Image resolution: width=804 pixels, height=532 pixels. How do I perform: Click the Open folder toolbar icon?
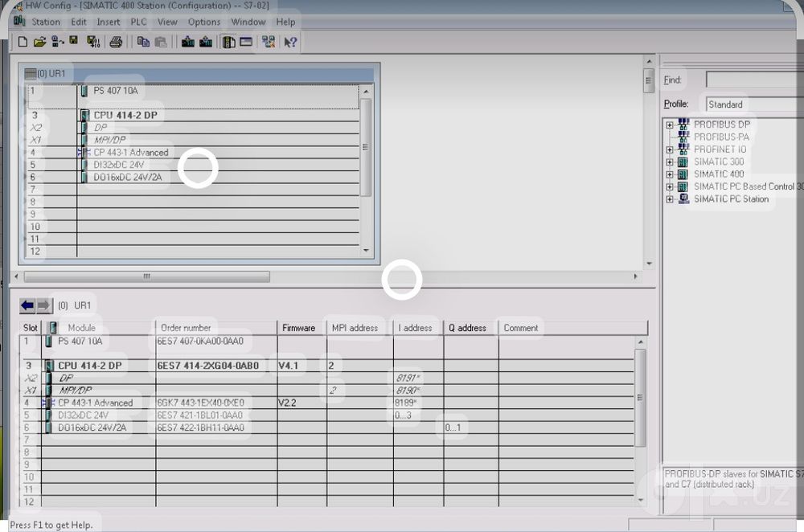(39, 42)
